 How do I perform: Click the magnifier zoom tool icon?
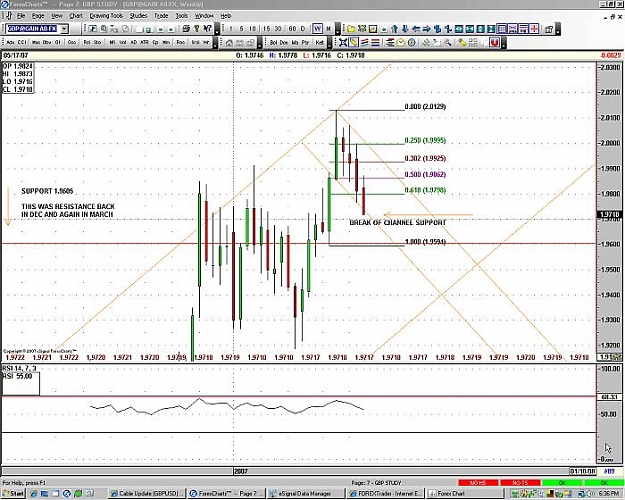[x=448, y=42]
